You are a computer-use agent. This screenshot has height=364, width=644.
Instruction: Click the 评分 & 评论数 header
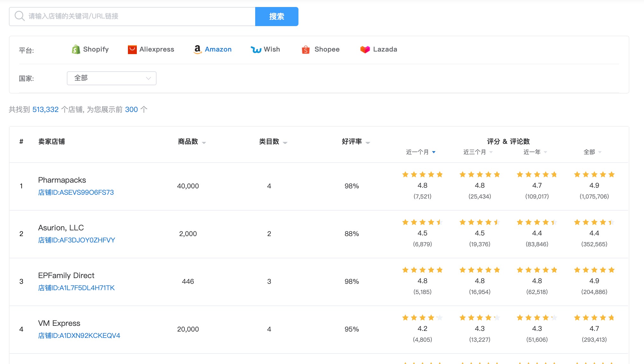508,142
